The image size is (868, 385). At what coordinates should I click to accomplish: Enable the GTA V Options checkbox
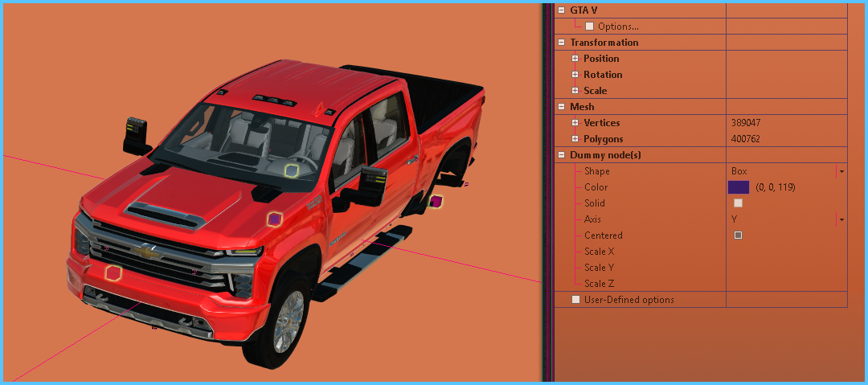coord(590,27)
